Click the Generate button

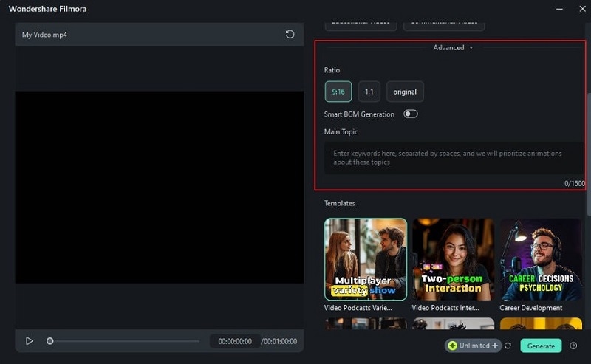click(x=541, y=346)
